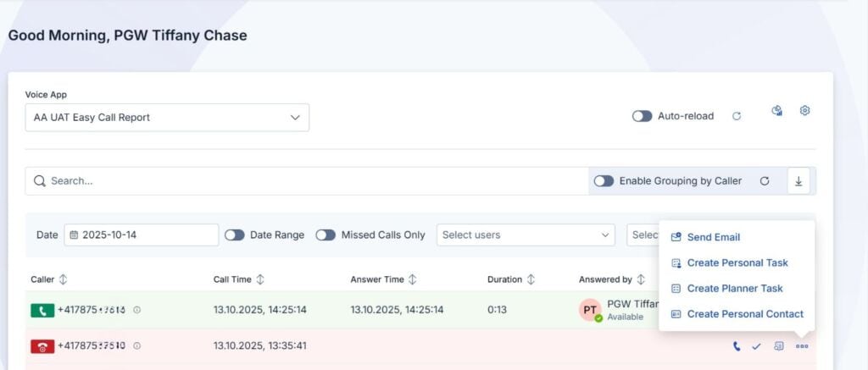This screenshot has height=370, width=868.
Task: Toggle Enable Grouping by Caller switch
Action: 604,181
